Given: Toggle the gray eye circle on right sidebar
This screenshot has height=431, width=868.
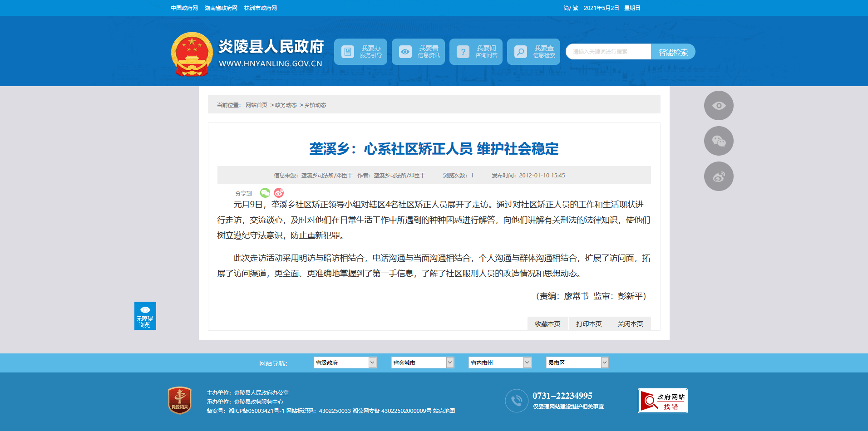Looking at the screenshot, I should [718, 106].
